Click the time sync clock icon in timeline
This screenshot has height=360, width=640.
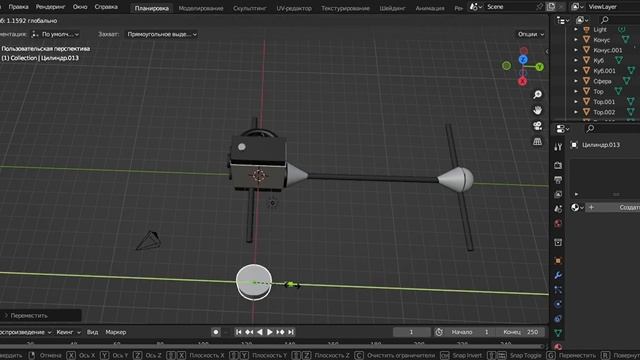click(x=439, y=332)
